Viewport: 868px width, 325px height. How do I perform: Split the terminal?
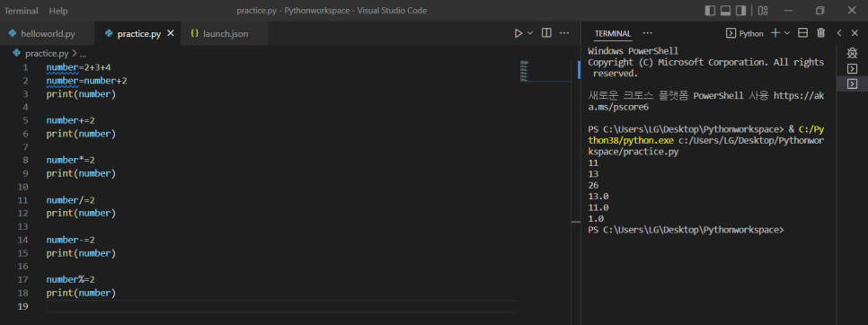pyautogui.click(x=802, y=33)
